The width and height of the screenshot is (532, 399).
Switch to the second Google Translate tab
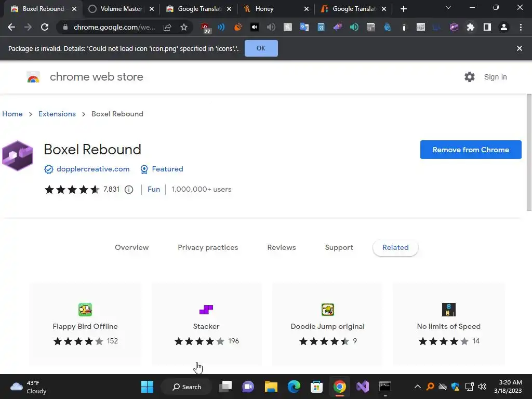199,9
